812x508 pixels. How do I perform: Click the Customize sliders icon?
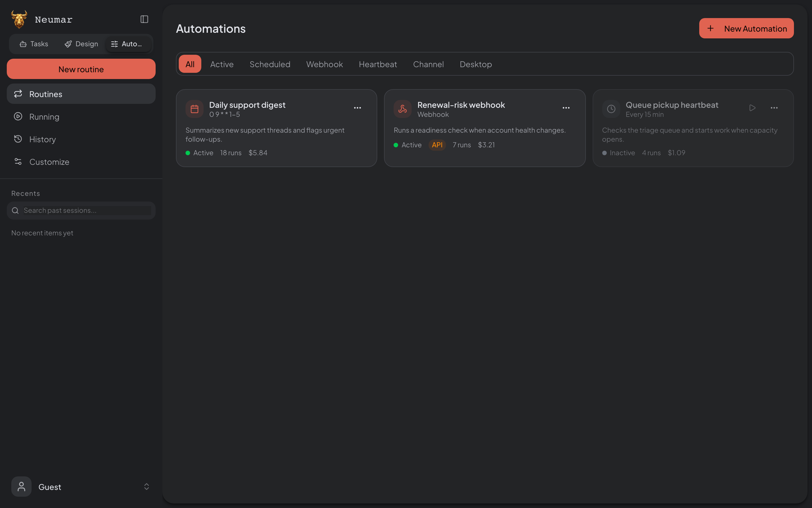pos(18,162)
